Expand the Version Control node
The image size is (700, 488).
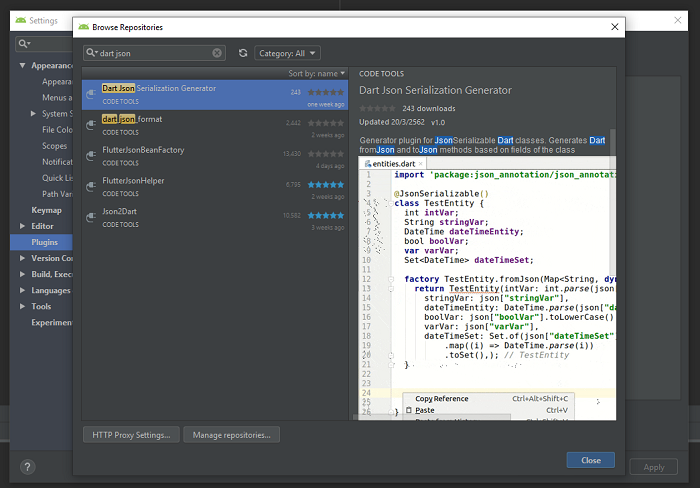click(x=22, y=258)
